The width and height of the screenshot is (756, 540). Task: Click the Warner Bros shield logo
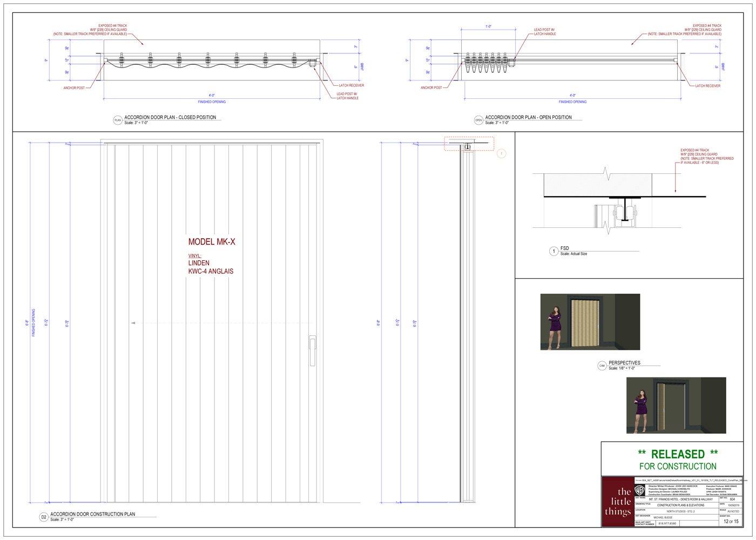coord(639,490)
